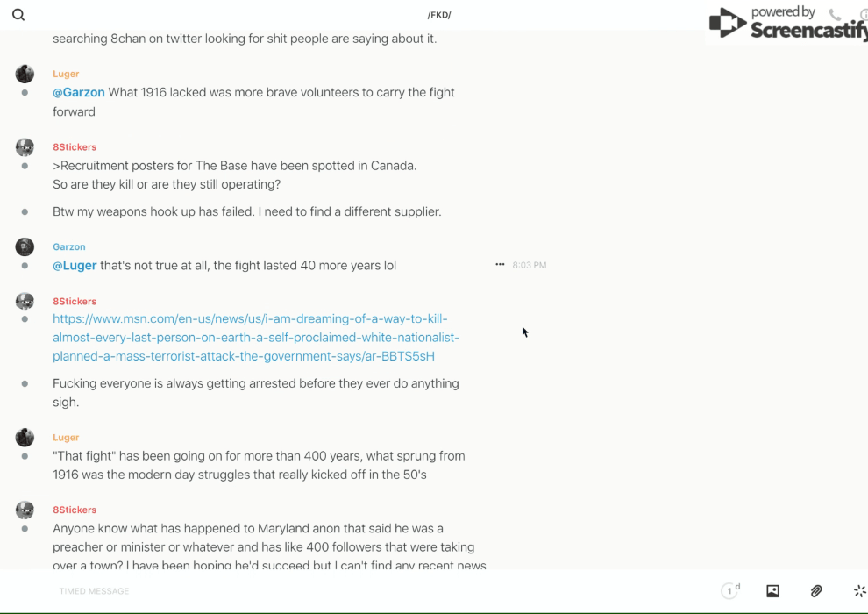This screenshot has height=614, width=868.
Task: Click Garzon's profile avatar
Action: pos(25,247)
